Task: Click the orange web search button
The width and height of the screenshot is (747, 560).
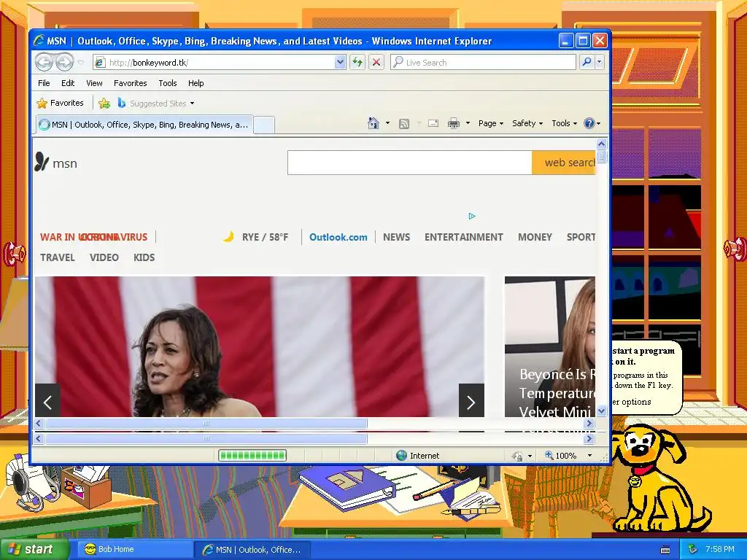Action: [x=564, y=163]
